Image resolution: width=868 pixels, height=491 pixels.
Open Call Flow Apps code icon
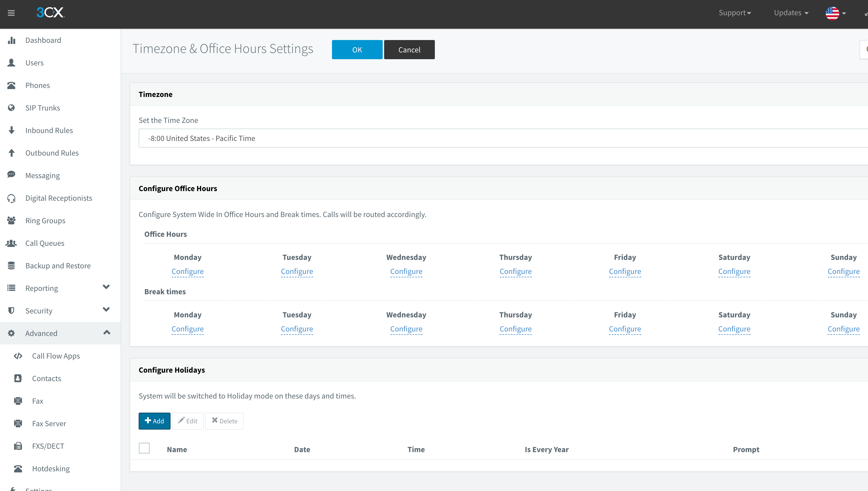(x=18, y=356)
